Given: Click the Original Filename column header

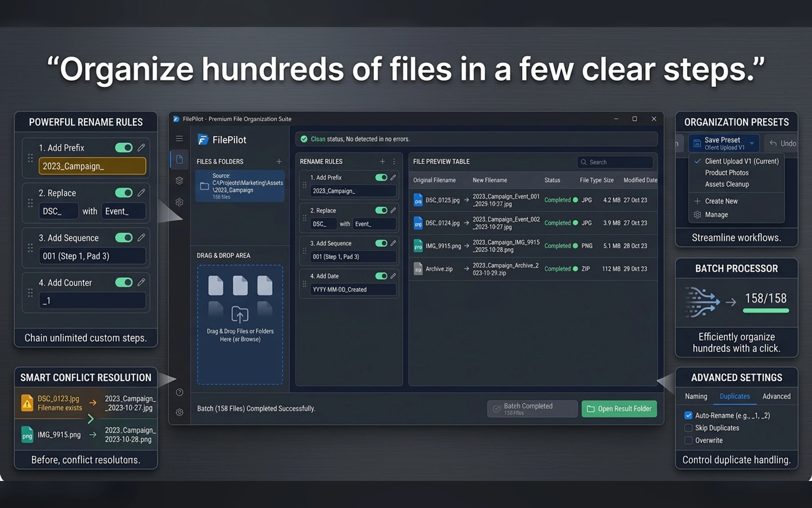Looking at the screenshot, I should pyautogui.click(x=434, y=180).
